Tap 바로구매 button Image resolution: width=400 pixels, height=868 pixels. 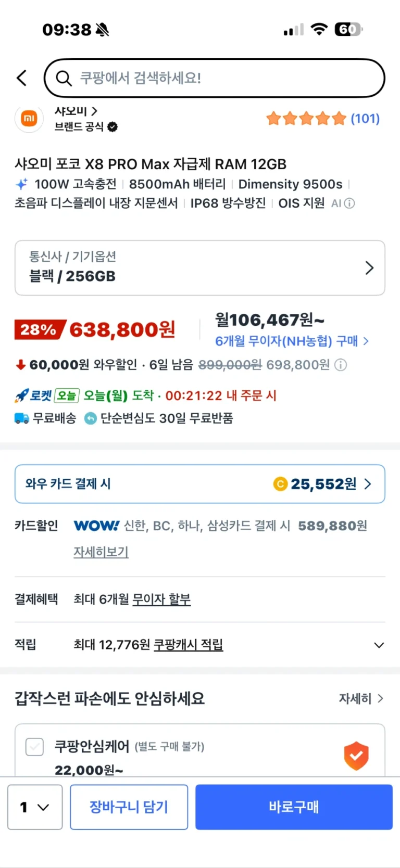pos(294,807)
